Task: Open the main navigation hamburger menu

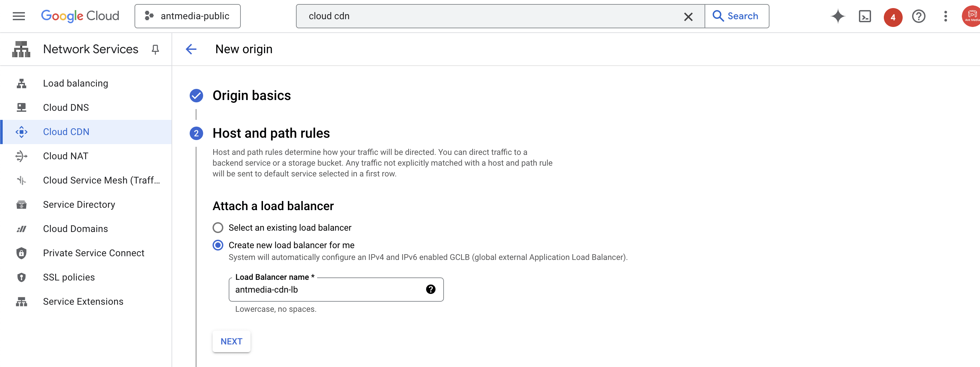Action: pos(18,16)
